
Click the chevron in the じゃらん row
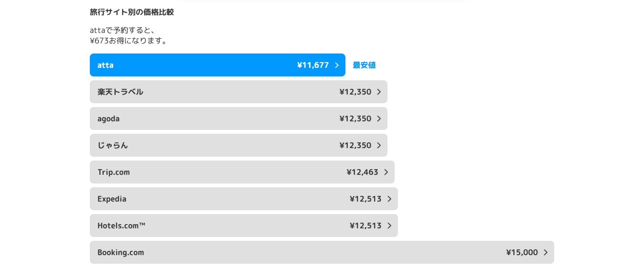[x=379, y=145]
